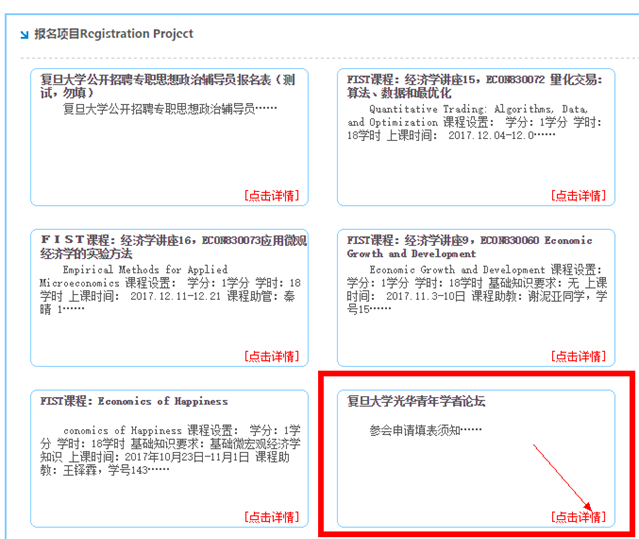Click the blue arrow icon beside Registration Project
Image resolution: width=639 pixels, height=539 pixels.
24,35
